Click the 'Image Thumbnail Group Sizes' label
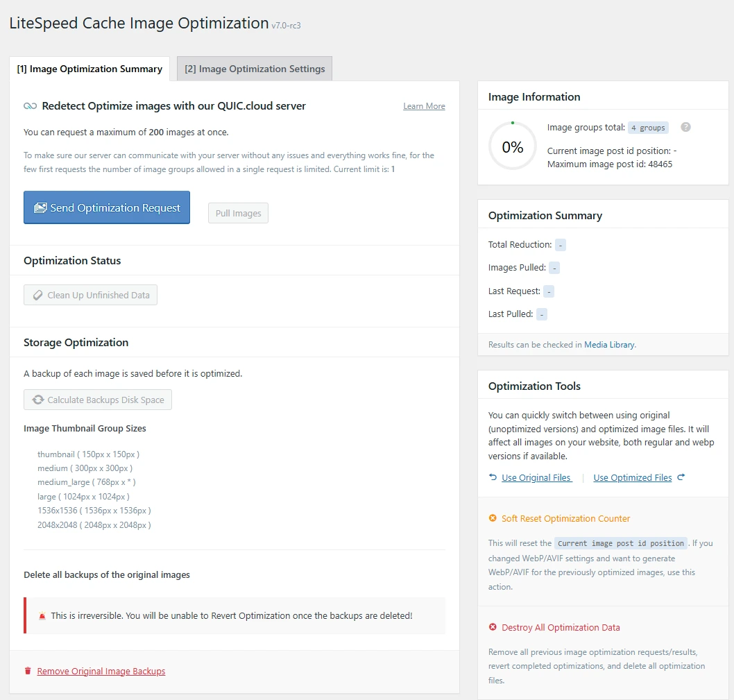734x700 pixels. click(85, 429)
